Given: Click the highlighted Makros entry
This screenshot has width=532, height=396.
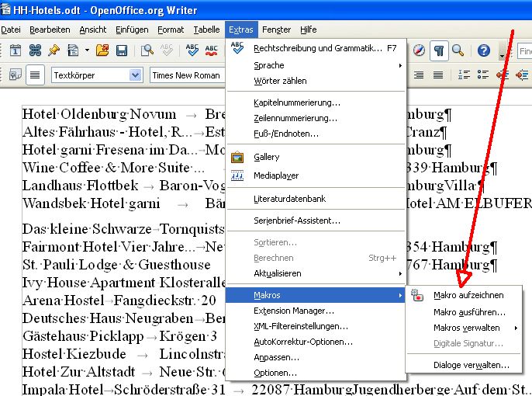Looking at the screenshot, I should 316,295.
